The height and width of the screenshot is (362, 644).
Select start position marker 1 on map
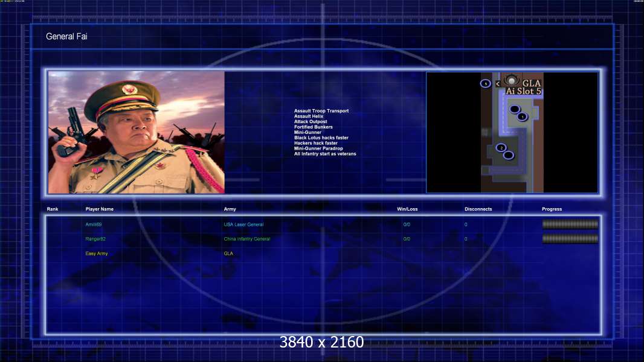coord(522,117)
